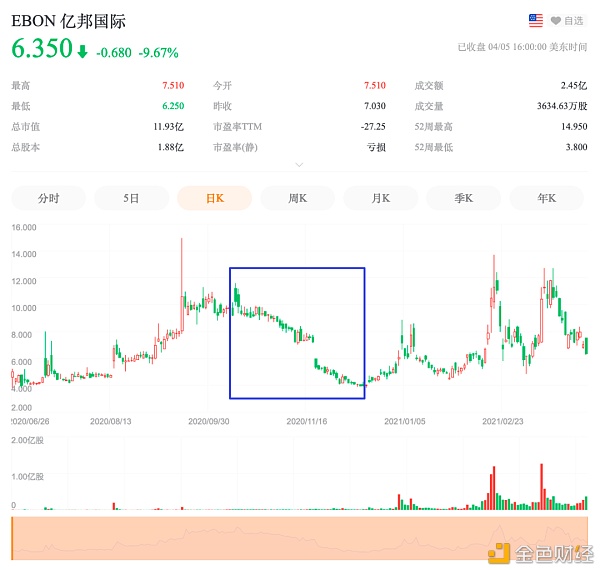Click the 成交量 value 3634.63万股
600x570 pixels.
point(562,106)
